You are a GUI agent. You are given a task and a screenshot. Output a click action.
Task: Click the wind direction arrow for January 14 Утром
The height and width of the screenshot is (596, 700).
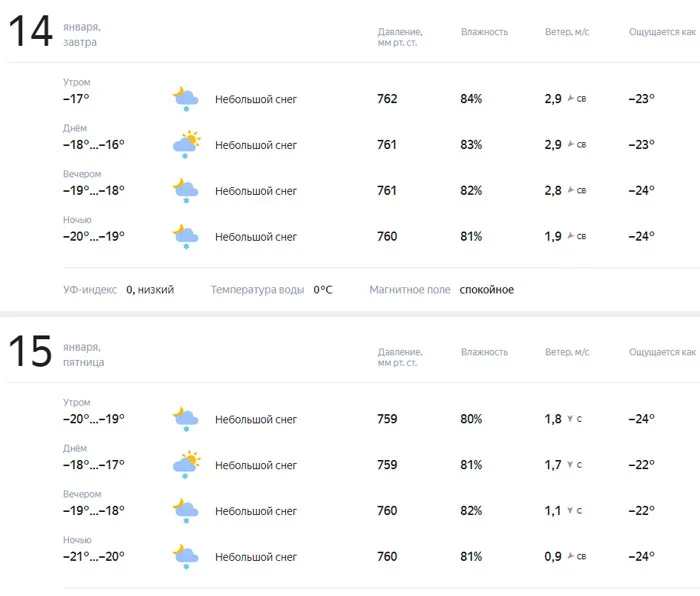pos(571,99)
